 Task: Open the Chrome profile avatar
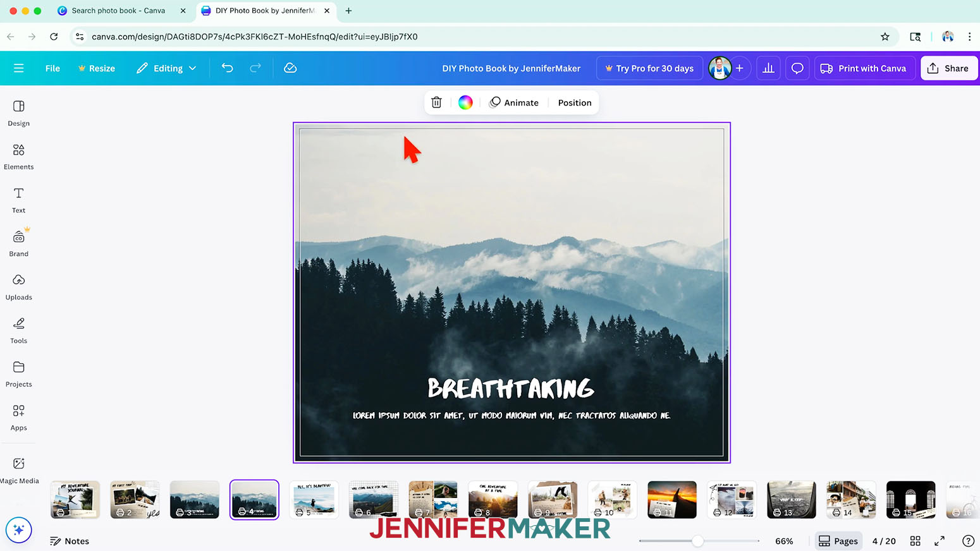(948, 37)
